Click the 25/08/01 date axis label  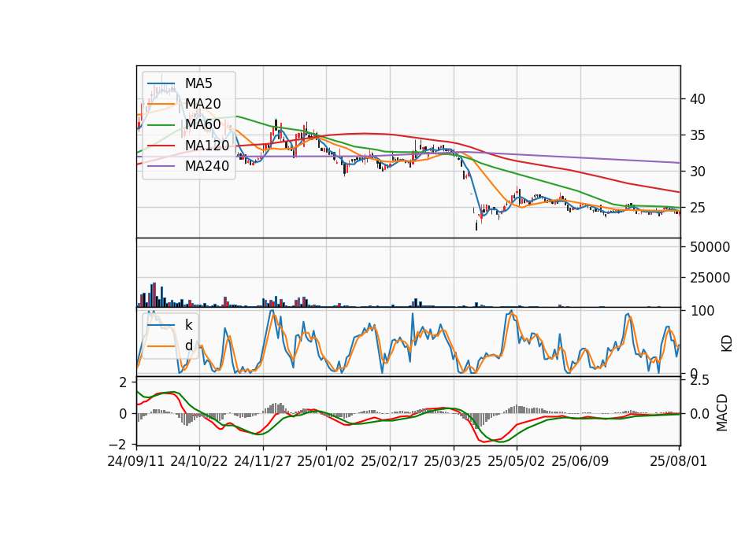[678, 462]
